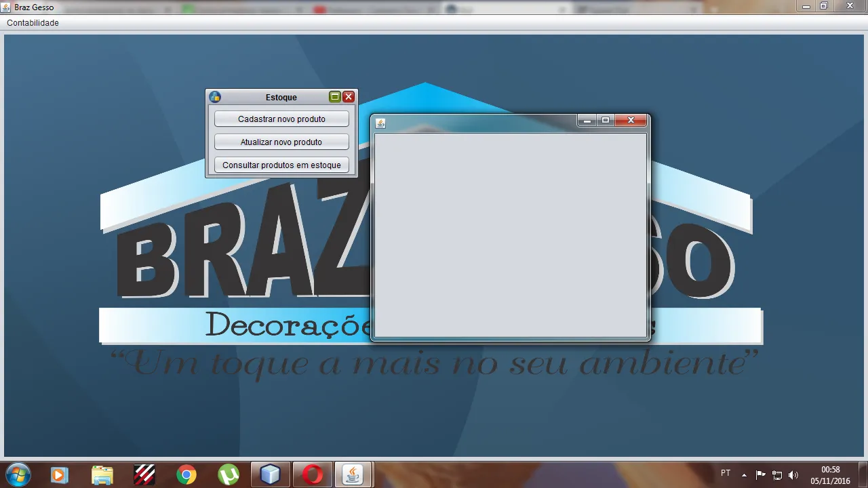Click the Estoque window title icon
The image size is (868, 488).
click(x=215, y=97)
